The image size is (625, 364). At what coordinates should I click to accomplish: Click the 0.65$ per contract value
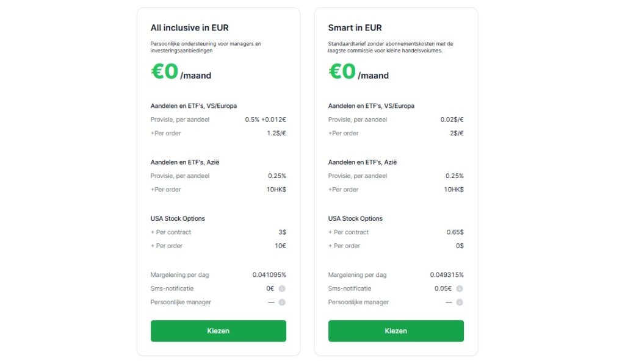(x=455, y=232)
